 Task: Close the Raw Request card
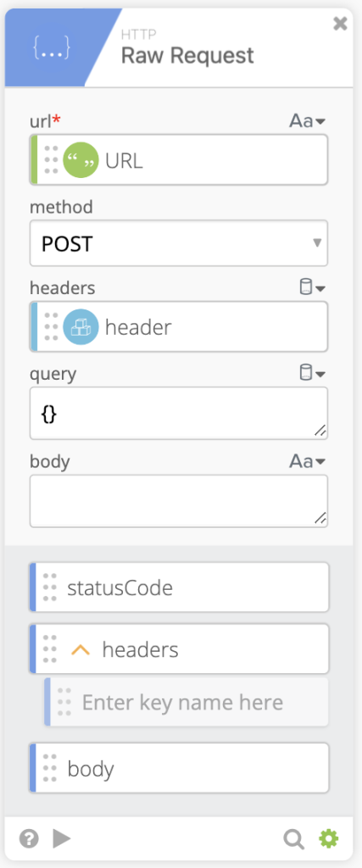coord(340,24)
